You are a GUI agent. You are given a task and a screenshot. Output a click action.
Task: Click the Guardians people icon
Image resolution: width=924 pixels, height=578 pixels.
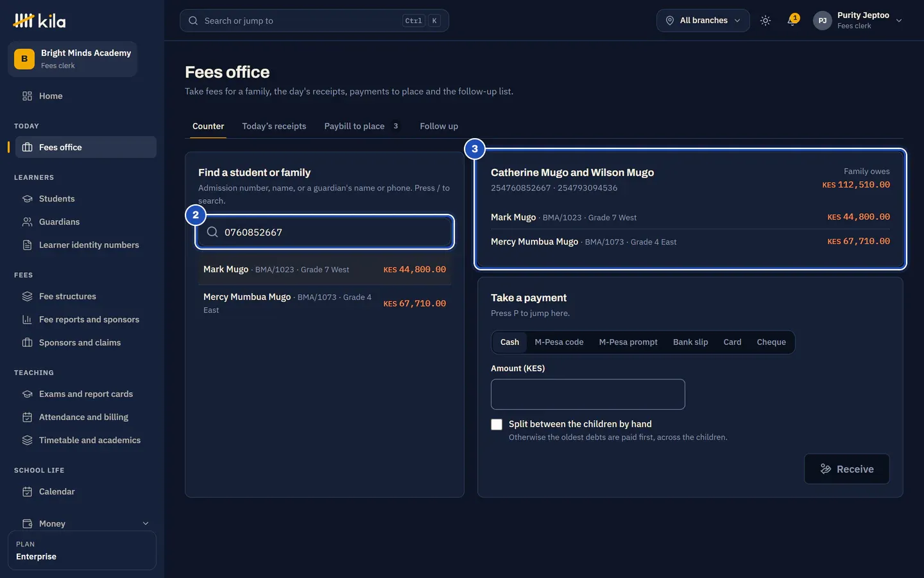click(27, 222)
